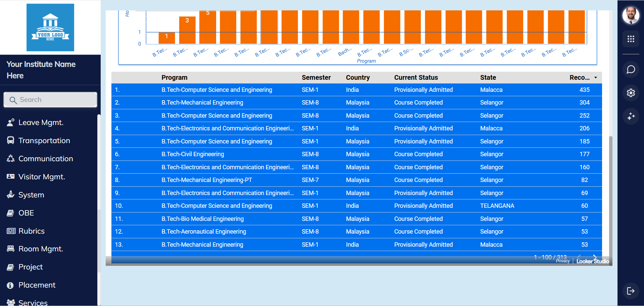Click the Placement info icon
The width and height of the screenshot is (644, 306).
[10, 285]
